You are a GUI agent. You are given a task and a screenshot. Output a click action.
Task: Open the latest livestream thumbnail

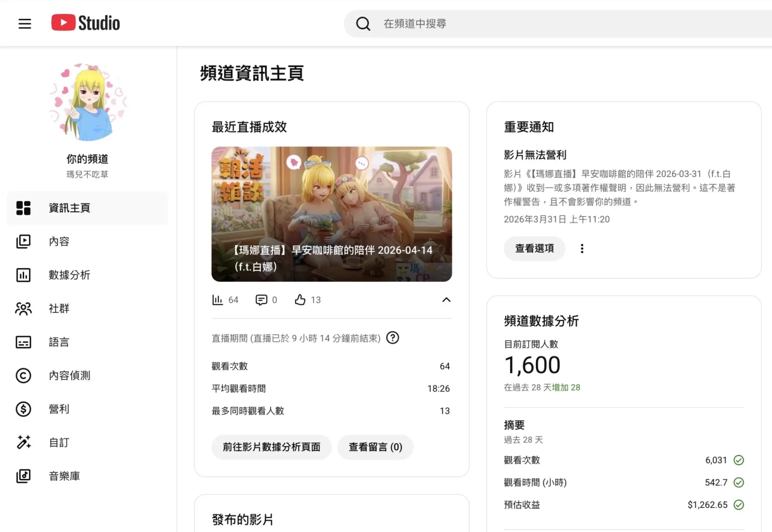pyautogui.click(x=331, y=214)
